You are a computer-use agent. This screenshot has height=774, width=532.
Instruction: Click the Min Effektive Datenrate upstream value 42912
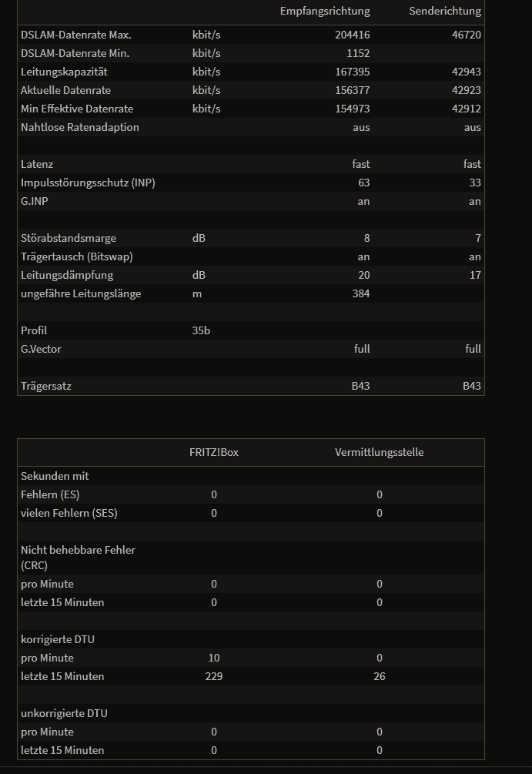467,109
